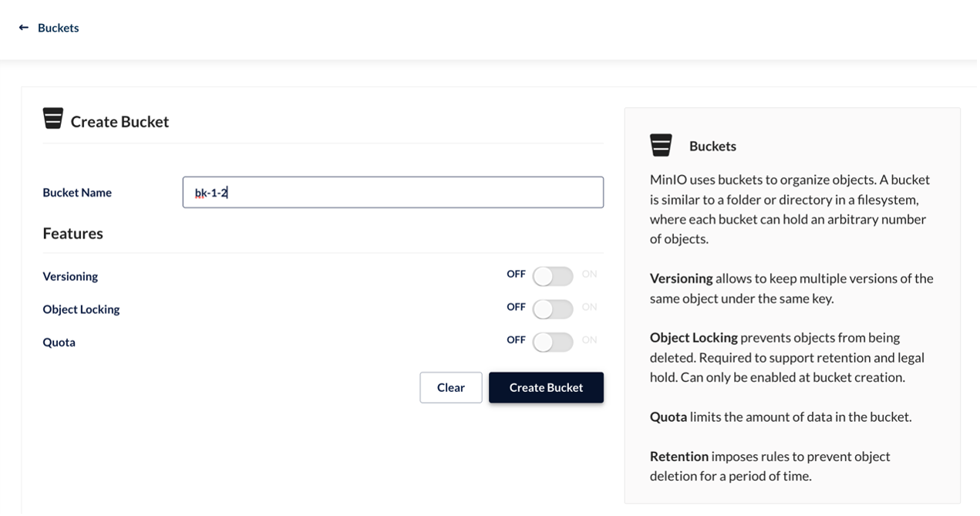Viewport: 980px width, 516px height.
Task: Focus the Bucket Name input field
Action: point(393,192)
